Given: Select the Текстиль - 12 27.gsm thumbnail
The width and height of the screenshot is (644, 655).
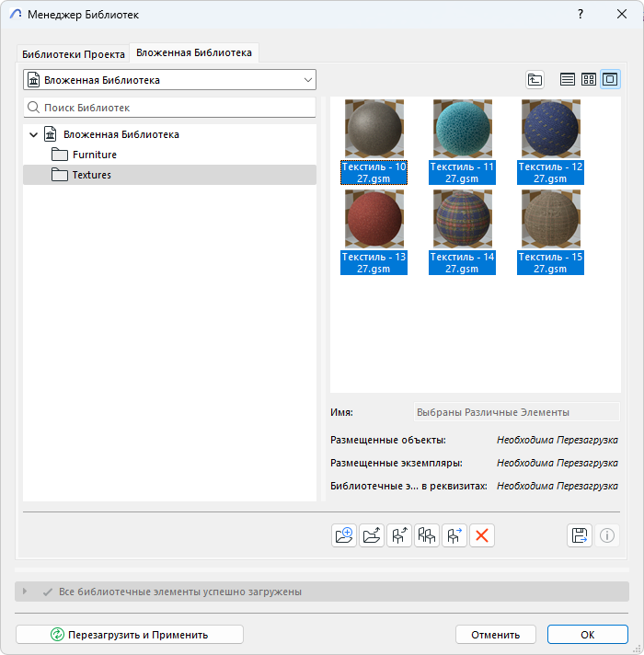Looking at the screenshot, I should (x=550, y=142).
